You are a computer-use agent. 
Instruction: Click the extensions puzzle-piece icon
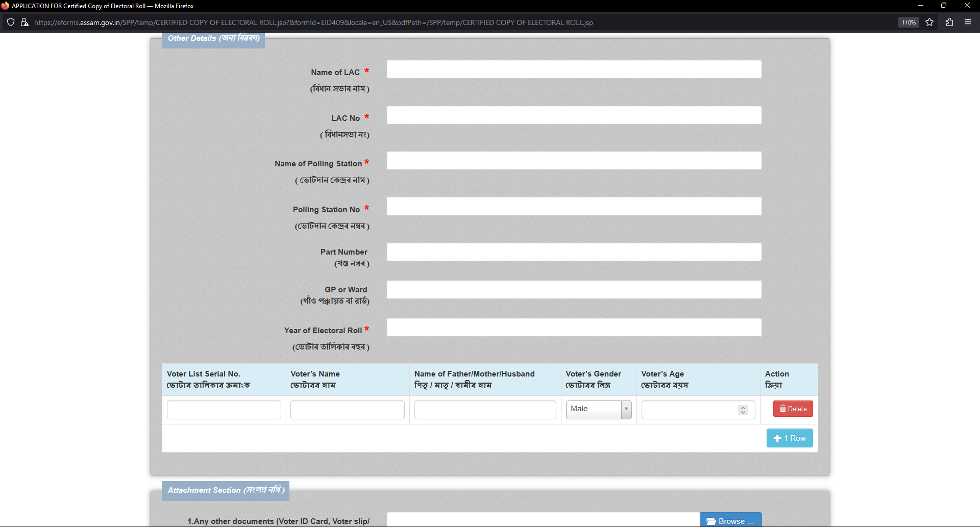pos(949,22)
